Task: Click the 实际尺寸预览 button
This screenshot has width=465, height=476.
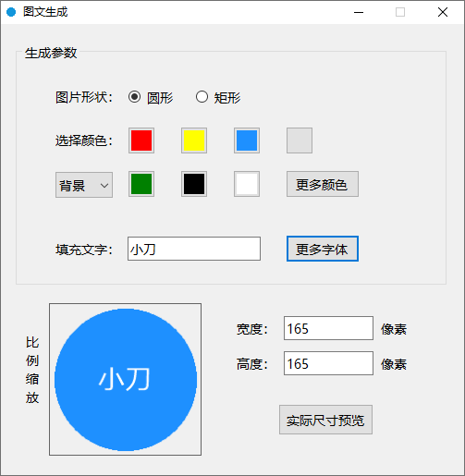Action: (325, 420)
